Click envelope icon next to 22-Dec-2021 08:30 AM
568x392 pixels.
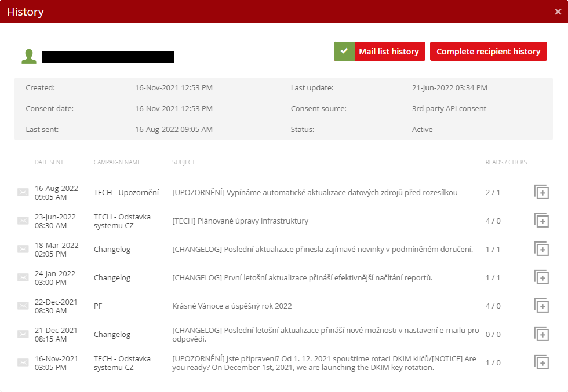pos(23,306)
